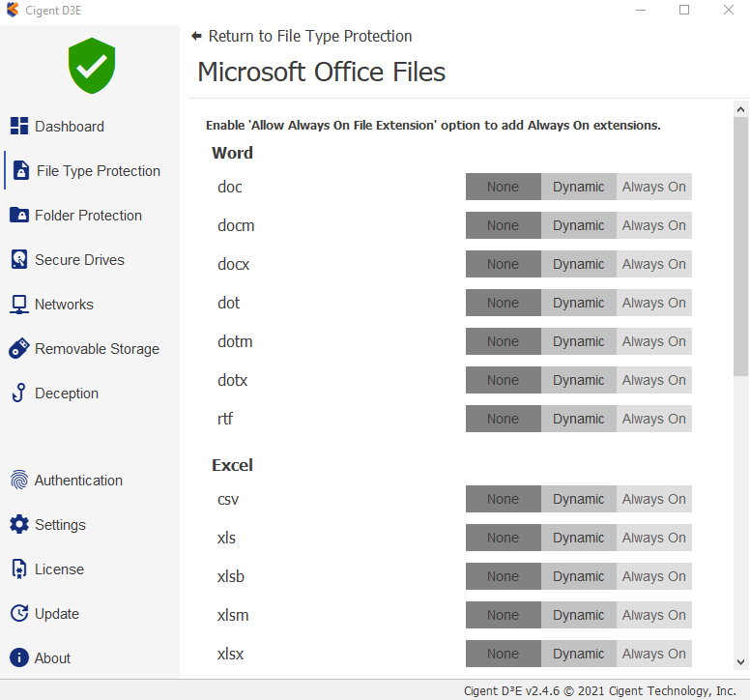The height and width of the screenshot is (700, 750).
Task: Set doc protection to Always On
Action: (654, 187)
